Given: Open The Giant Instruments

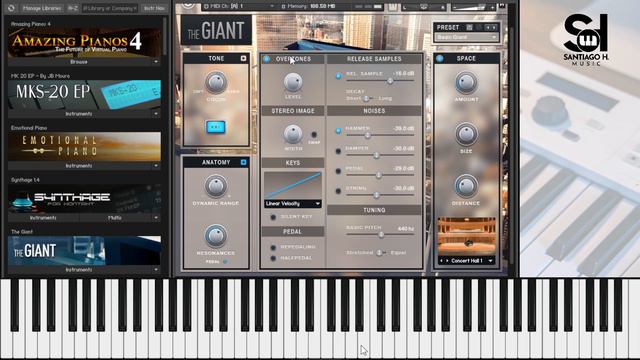Looking at the screenshot, I should point(79,269).
